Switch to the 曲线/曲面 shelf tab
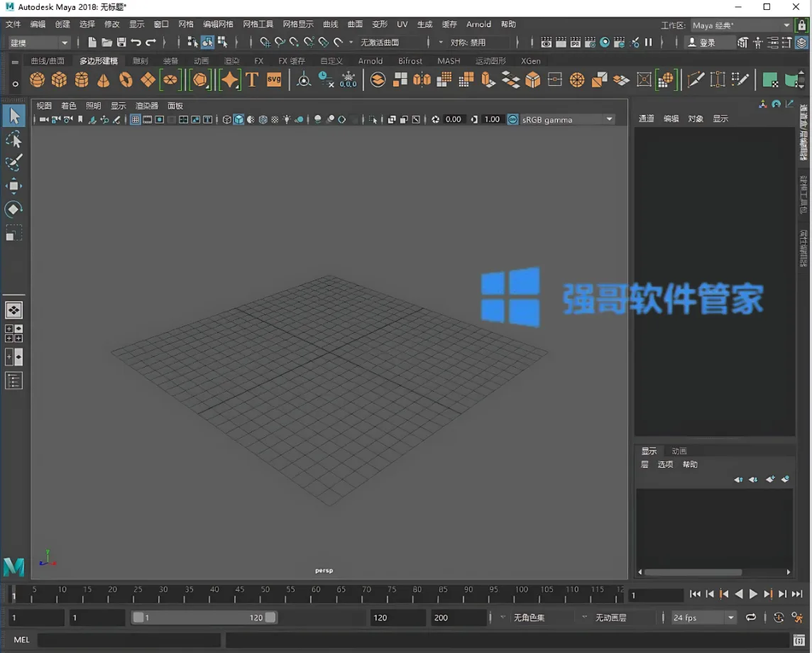This screenshot has height=653, width=812. click(48, 60)
